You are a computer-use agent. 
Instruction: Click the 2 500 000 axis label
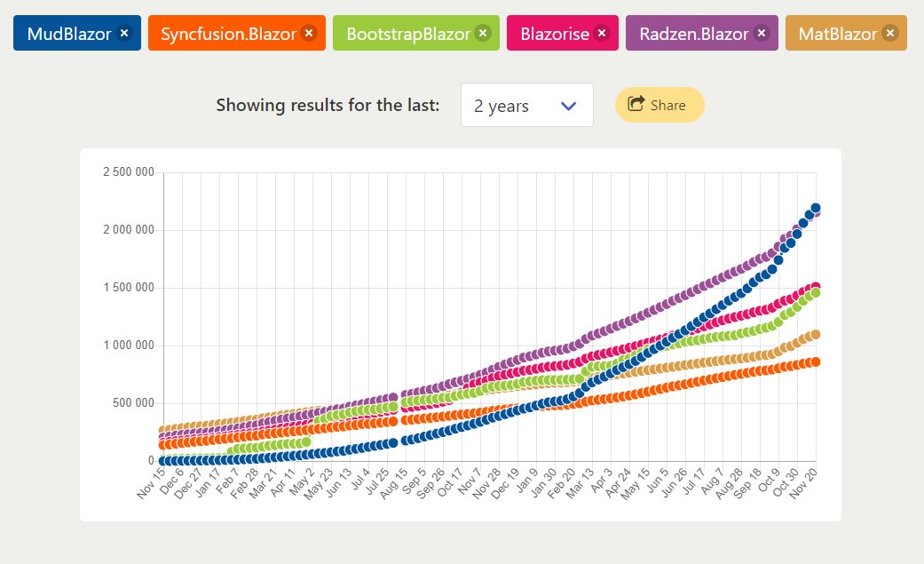click(129, 171)
